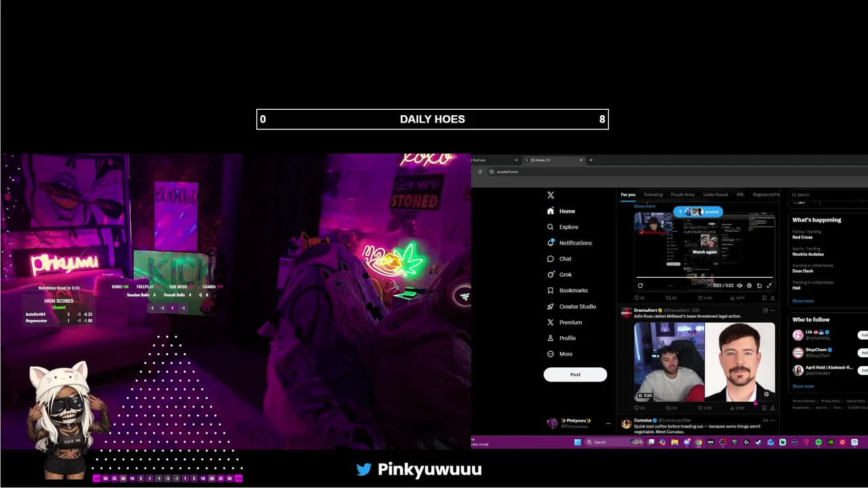Click the Windows taskbar Search box
The width and height of the screenshot is (868, 488).
point(614,442)
